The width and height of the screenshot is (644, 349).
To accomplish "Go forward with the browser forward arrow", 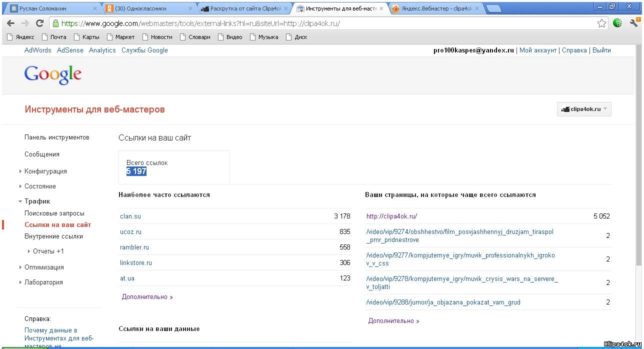I will point(25,23).
